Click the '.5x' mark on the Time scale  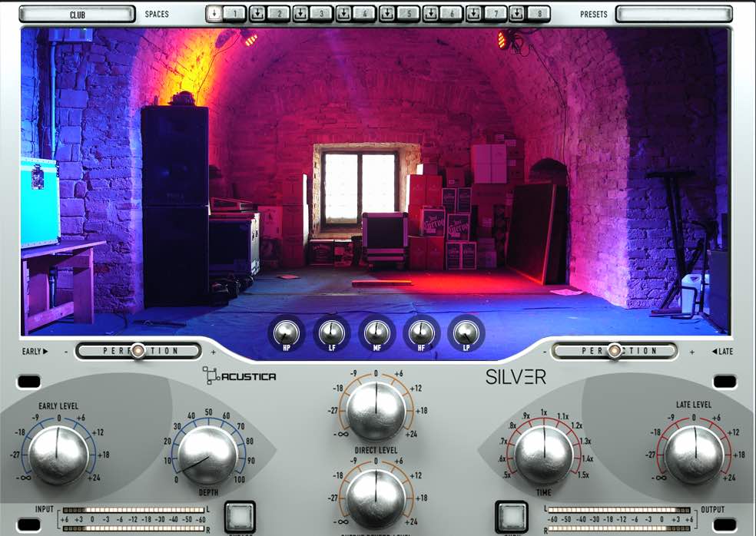coord(507,475)
